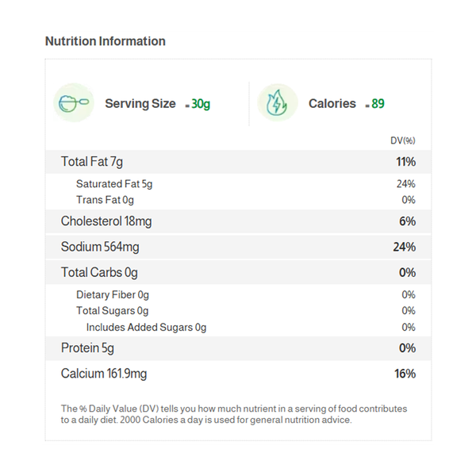Click the DV(%) column header

402,140
